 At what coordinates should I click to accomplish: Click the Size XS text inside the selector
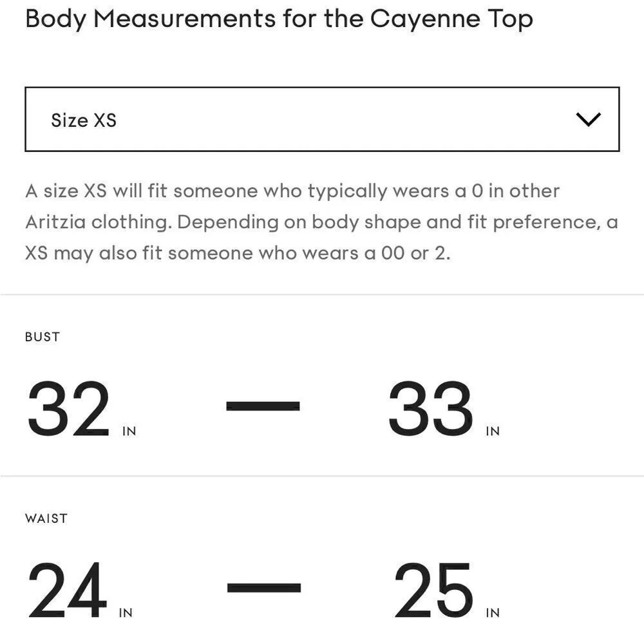(84, 120)
